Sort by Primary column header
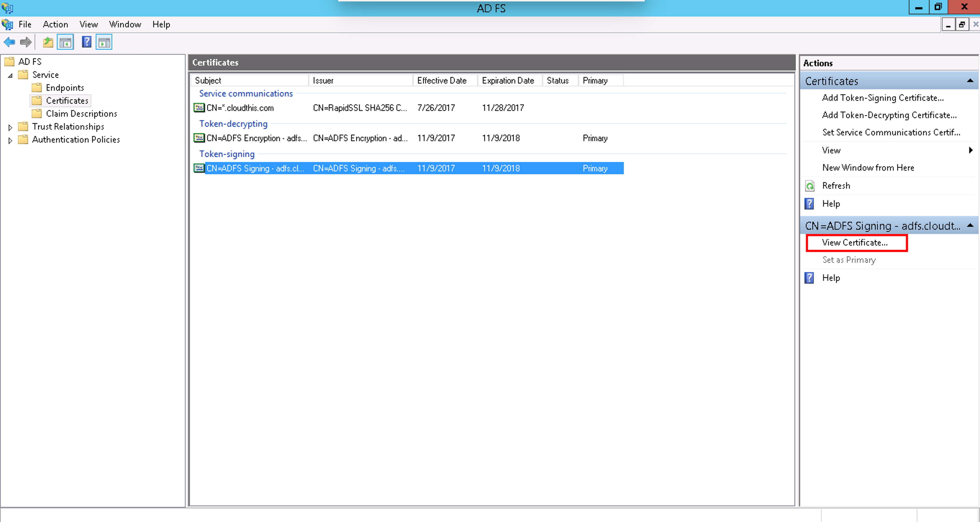Screen dimensions: 980x522 (x=601, y=80)
